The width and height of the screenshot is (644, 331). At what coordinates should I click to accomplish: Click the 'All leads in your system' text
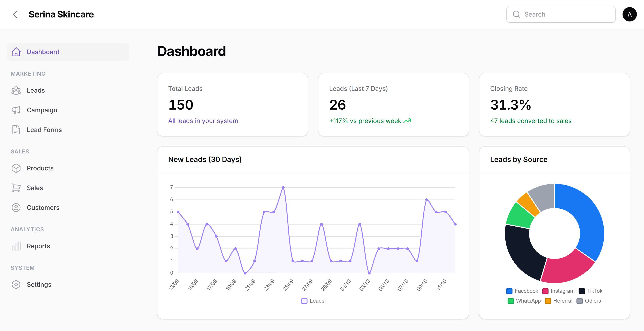203,121
